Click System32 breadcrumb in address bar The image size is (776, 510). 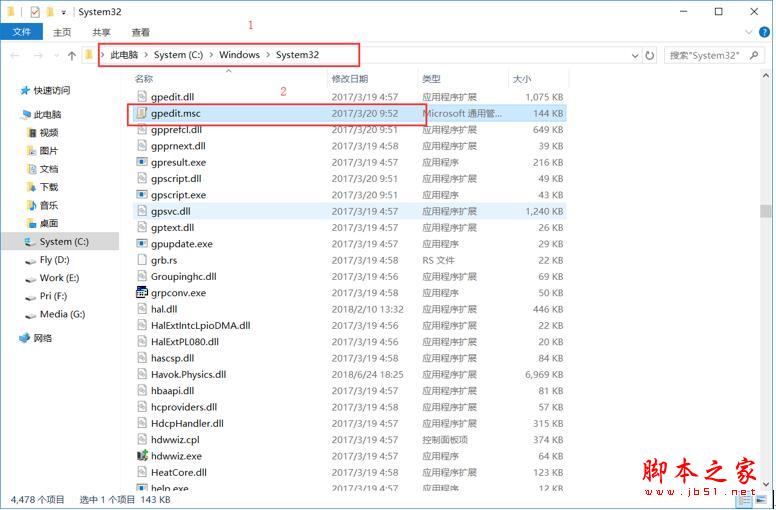[x=297, y=55]
